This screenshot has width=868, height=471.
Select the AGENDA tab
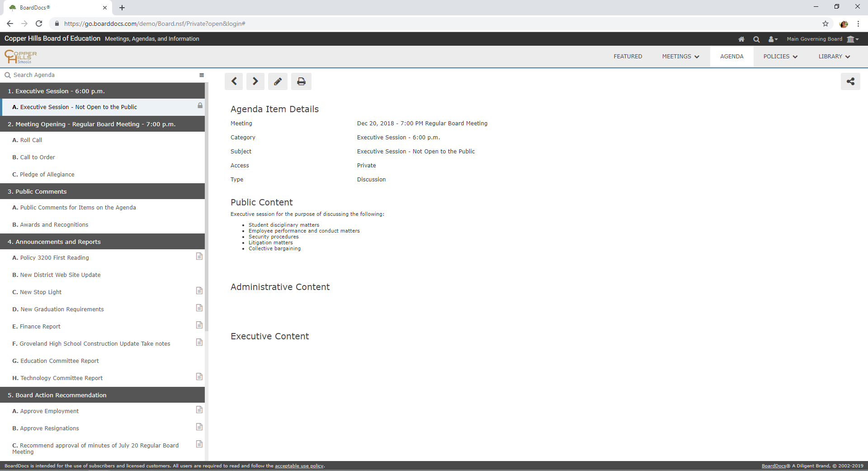pyautogui.click(x=731, y=57)
